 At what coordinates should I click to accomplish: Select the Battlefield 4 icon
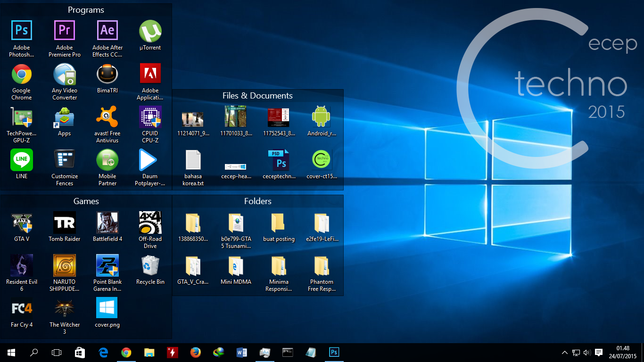click(107, 222)
